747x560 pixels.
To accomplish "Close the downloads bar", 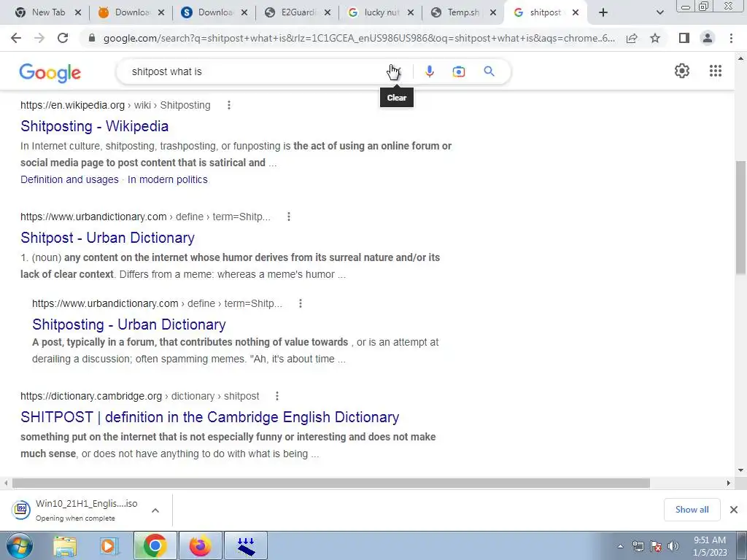I will (734, 510).
